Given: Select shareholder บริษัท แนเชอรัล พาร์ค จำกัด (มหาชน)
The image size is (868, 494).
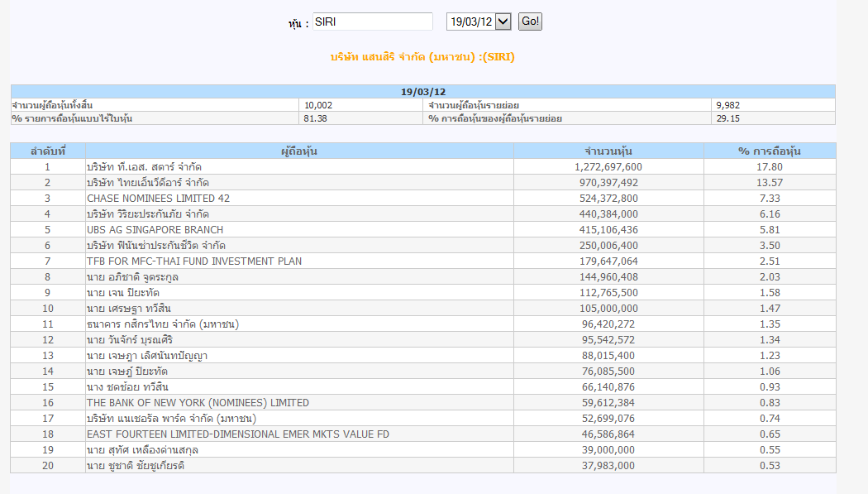Looking at the screenshot, I should click(x=172, y=419).
